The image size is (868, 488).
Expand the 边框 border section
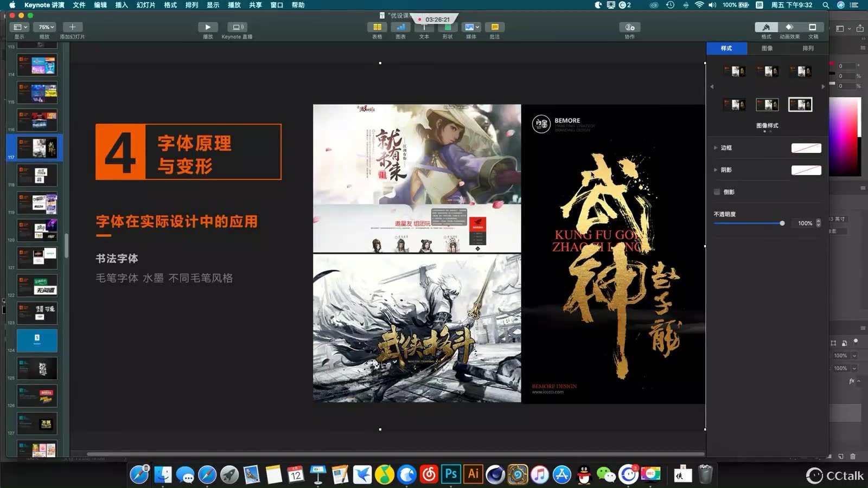[x=716, y=147]
